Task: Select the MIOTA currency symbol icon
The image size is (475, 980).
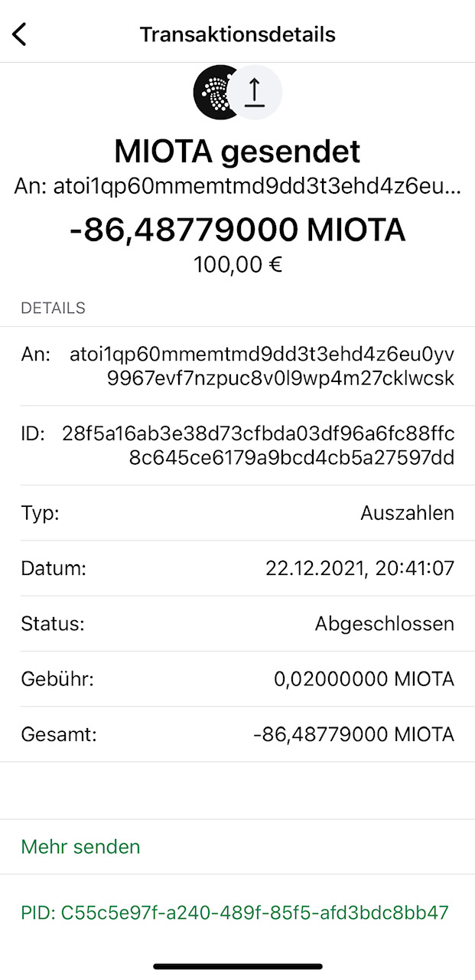Action: [x=216, y=91]
